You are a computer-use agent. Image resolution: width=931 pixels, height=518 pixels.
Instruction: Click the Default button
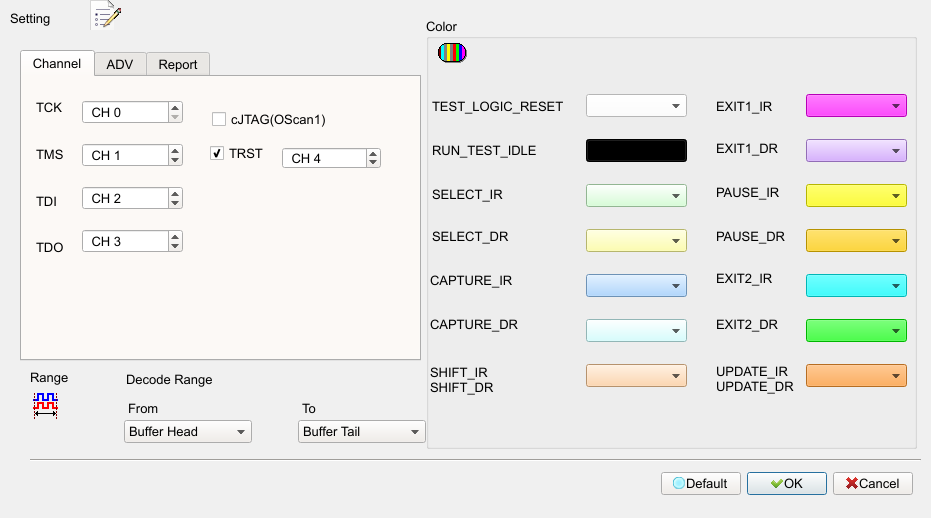[x=701, y=484]
